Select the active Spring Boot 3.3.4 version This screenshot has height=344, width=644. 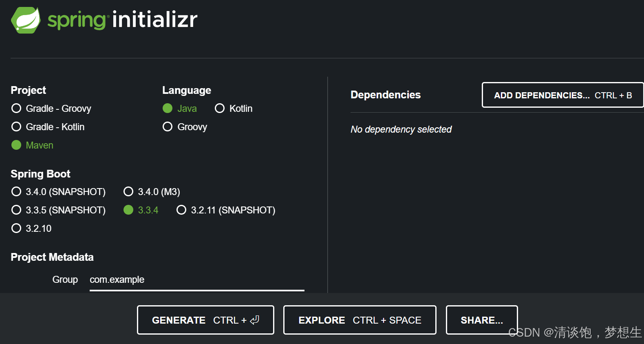128,210
